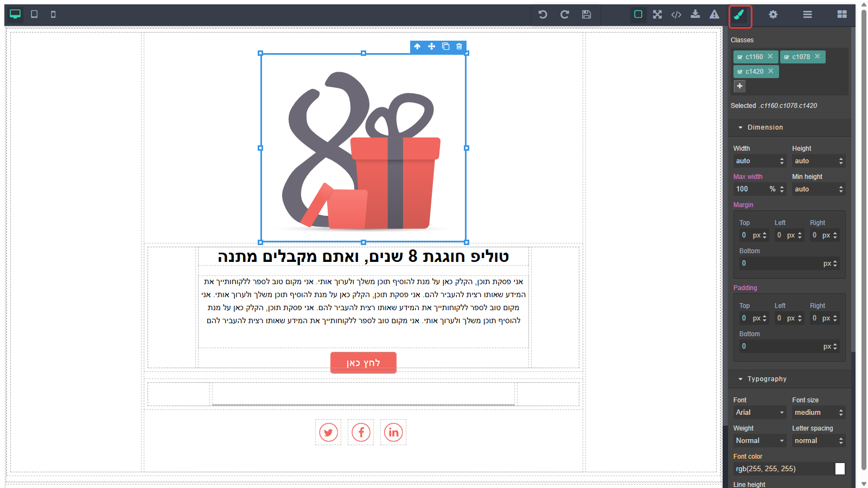Adjust Width stepper arrows
The width and height of the screenshot is (868, 488).
coord(782,161)
